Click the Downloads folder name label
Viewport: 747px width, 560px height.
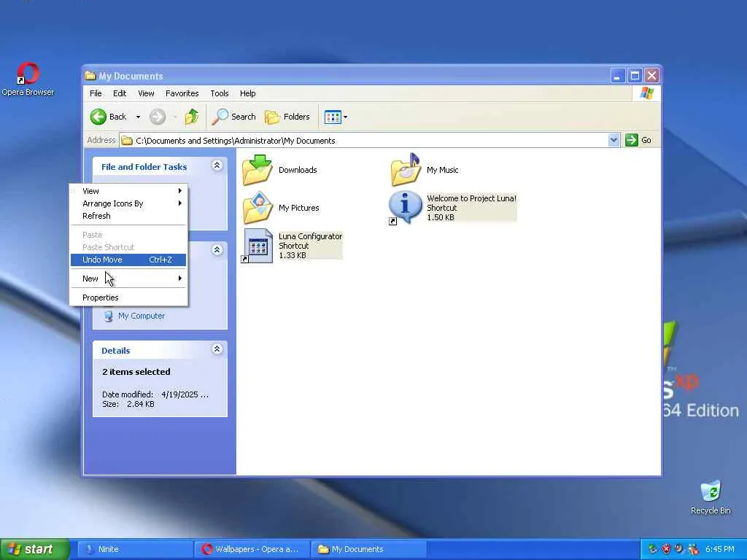tap(298, 170)
